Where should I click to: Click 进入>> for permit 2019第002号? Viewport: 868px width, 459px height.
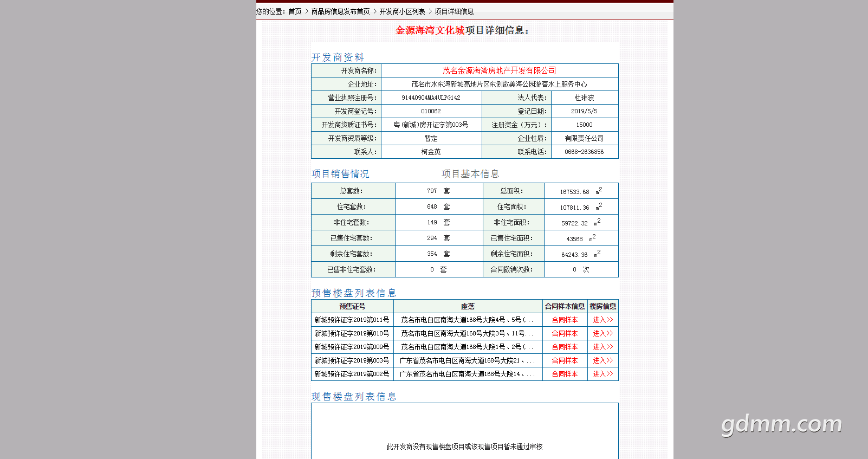(x=603, y=374)
